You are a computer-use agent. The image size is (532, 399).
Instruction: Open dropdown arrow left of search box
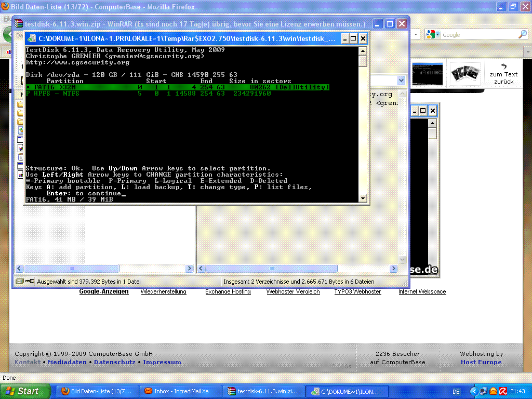pyautogui.click(x=416, y=35)
